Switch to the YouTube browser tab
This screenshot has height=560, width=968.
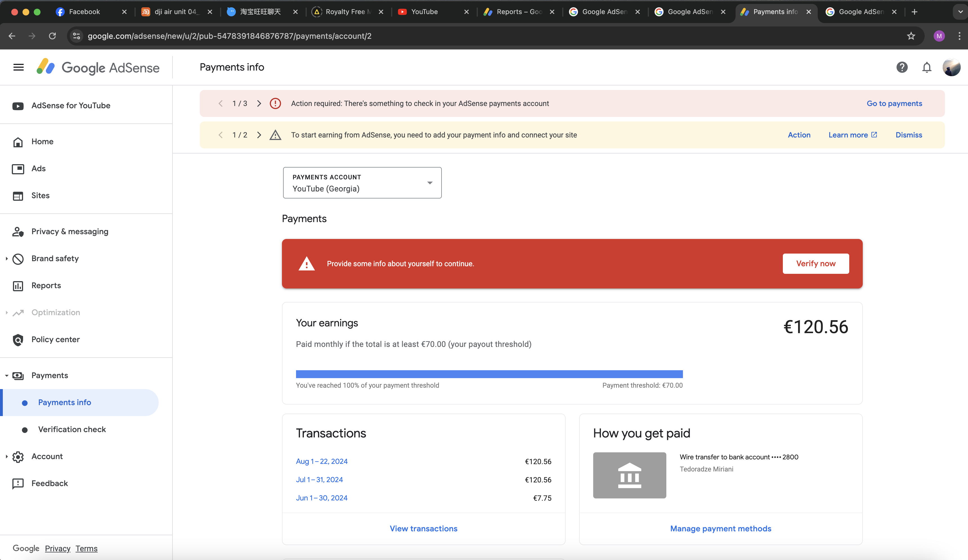424,12
